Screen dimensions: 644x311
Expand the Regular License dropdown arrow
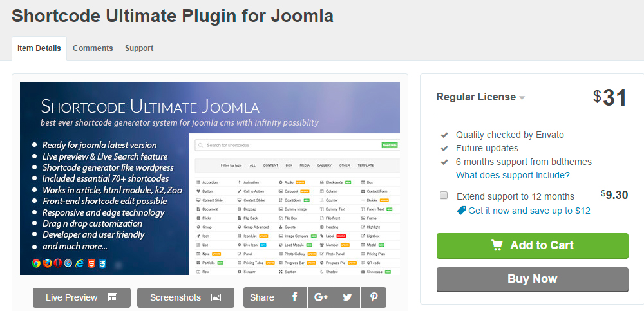(x=522, y=98)
